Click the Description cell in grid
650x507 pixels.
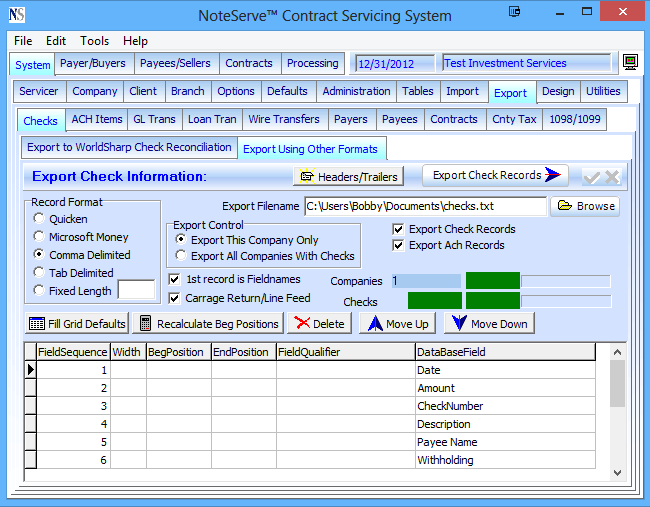(x=505, y=424)
